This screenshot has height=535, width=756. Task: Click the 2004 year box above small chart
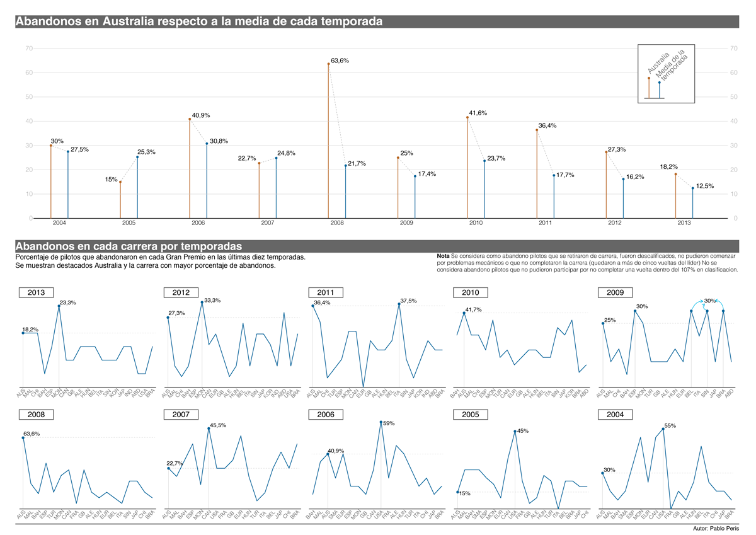point(616,415)
